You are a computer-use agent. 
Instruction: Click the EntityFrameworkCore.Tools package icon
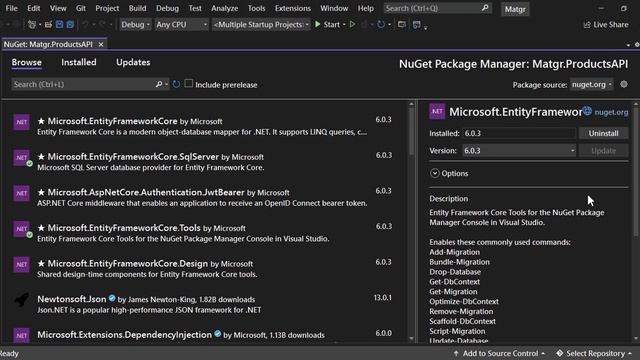[21, 229]
